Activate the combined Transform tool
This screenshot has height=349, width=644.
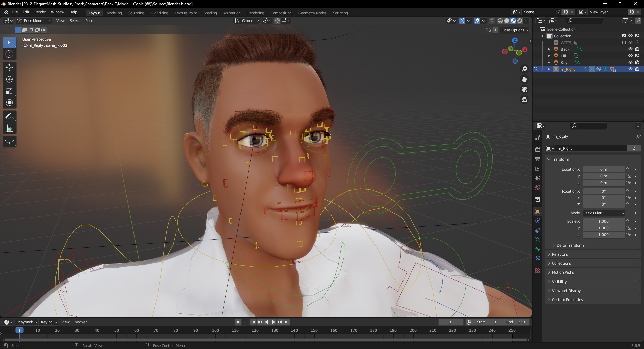click(x=9, y=103)
